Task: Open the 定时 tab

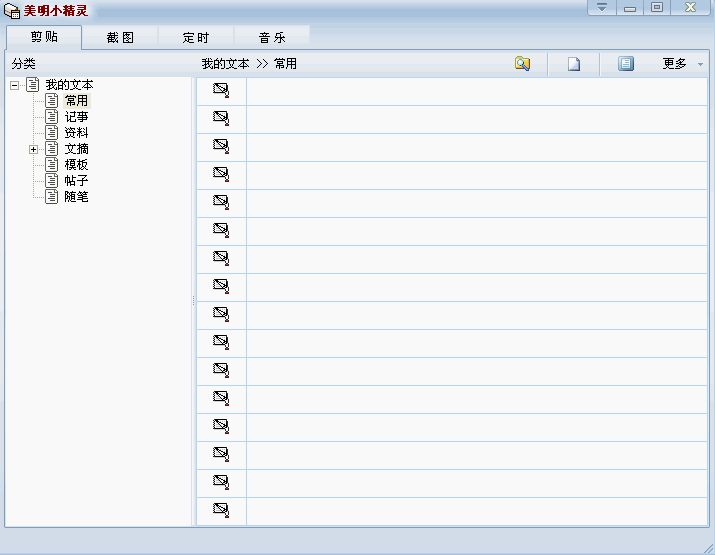Action: [x=196, y=37]
